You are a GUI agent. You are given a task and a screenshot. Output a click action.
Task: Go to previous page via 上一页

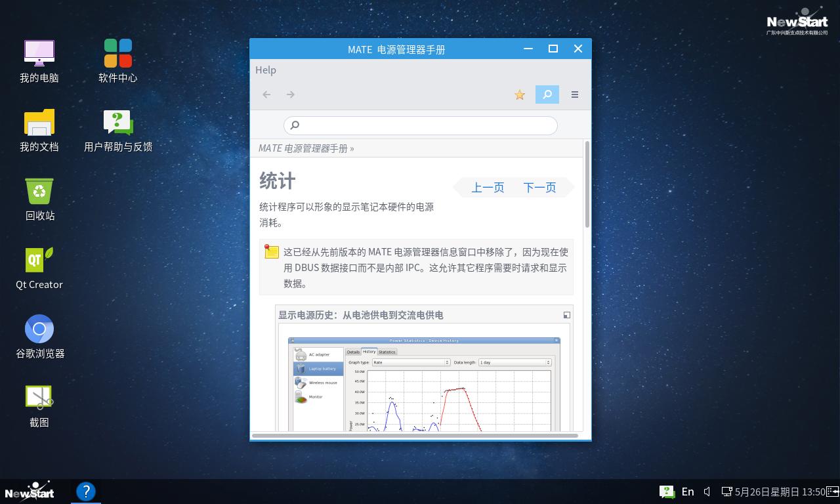coord(488,188)
